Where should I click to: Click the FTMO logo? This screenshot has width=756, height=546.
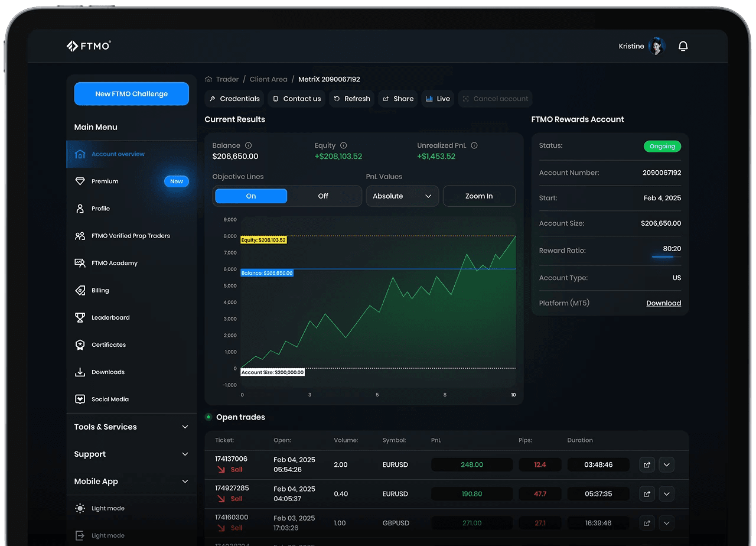point(89,46)
